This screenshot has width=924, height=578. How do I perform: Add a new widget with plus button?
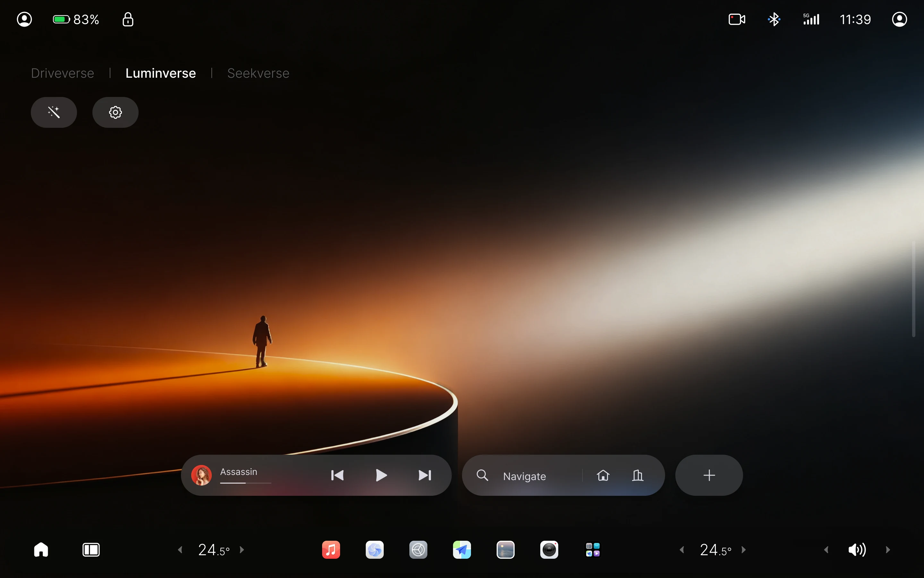pyautogui.click(x=709, y=475)
